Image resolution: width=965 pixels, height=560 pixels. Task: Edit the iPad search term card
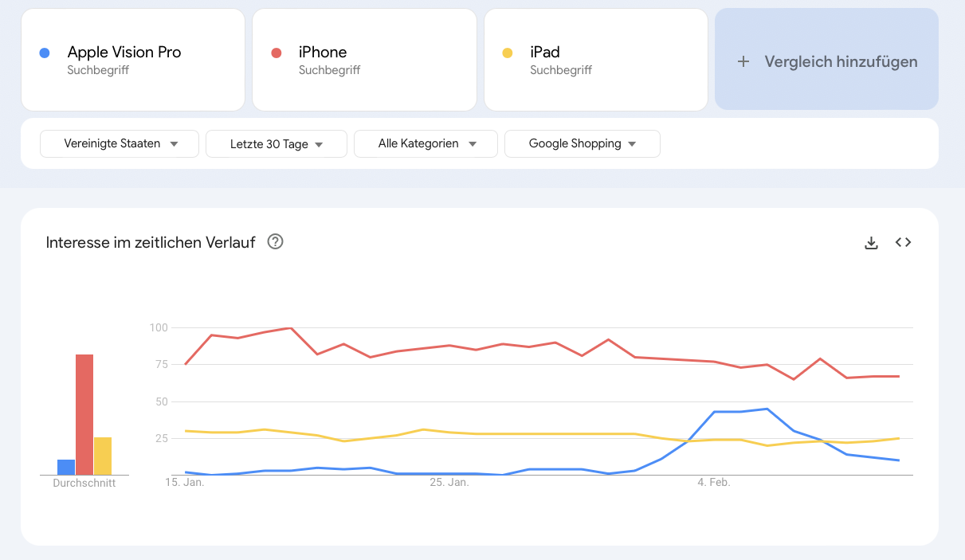point(594,60)
